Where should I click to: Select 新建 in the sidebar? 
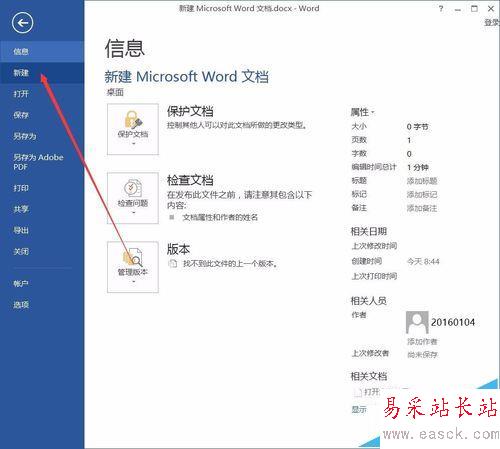[42, 73]
